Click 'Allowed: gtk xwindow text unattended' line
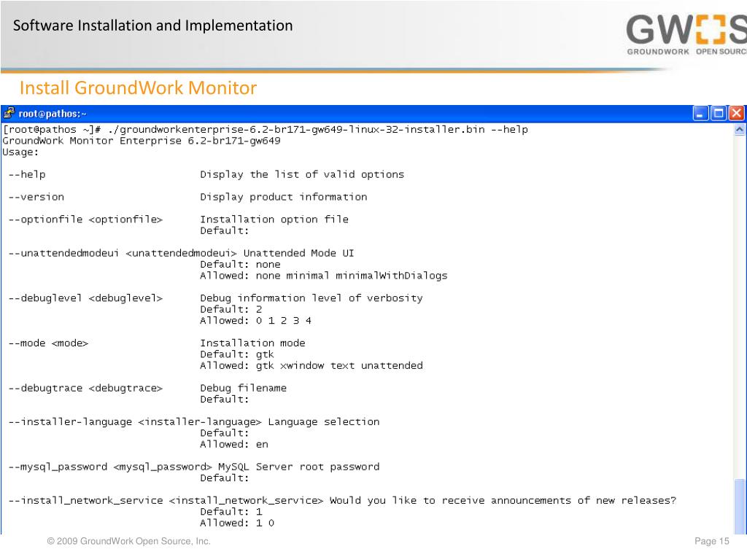The image size is (747, 560). pos(311,366)
